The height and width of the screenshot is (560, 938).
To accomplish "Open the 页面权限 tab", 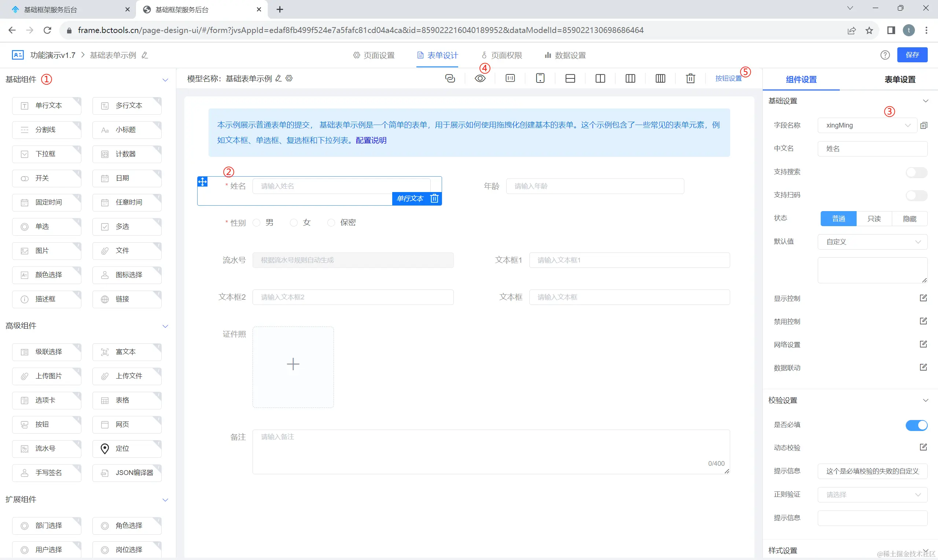I will [502, 55].
